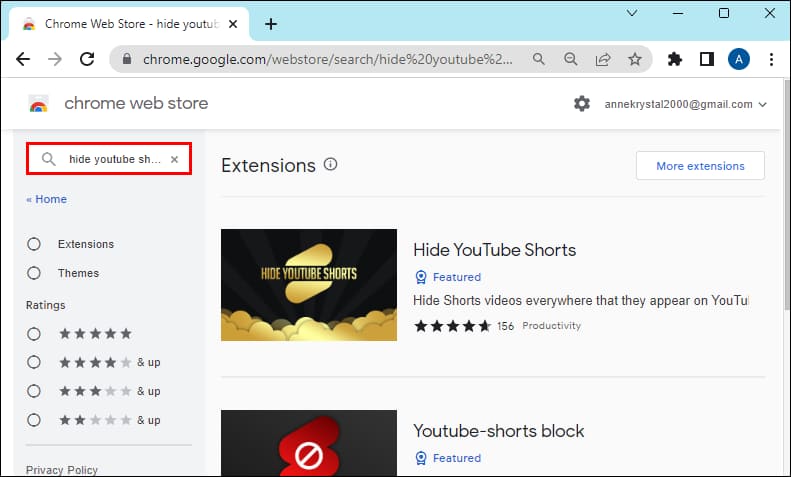
Task: Open Hide YouTube Shorts thumbnail image
Action: 309,285
